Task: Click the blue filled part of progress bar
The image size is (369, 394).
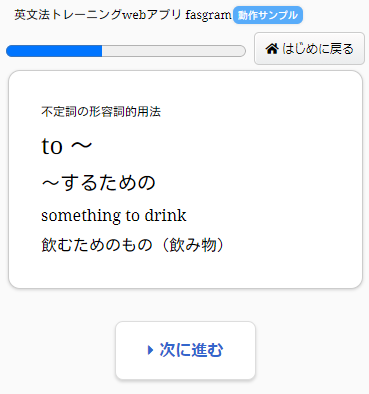Action: [x=54, y=51]
